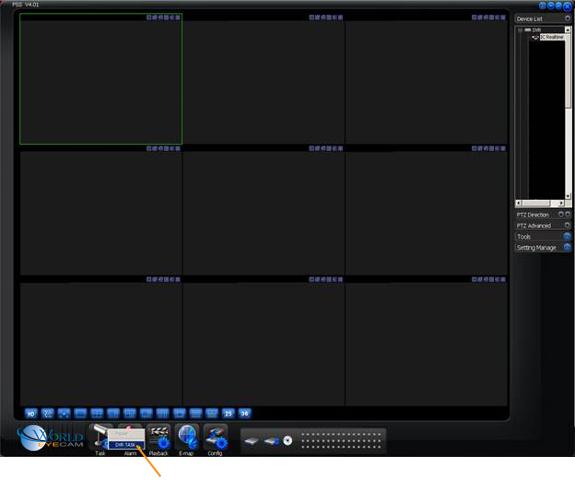
Task: Open the E-map module
Action: click(x=187, y=440)
